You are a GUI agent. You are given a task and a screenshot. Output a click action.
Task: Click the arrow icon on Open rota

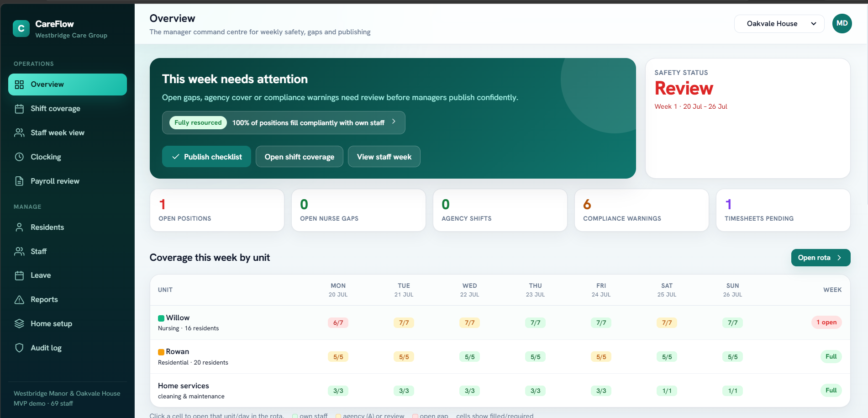[x=839, y=258]
